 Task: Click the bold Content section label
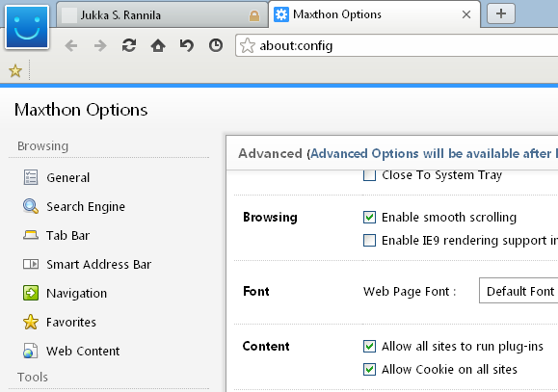(266, 346)
